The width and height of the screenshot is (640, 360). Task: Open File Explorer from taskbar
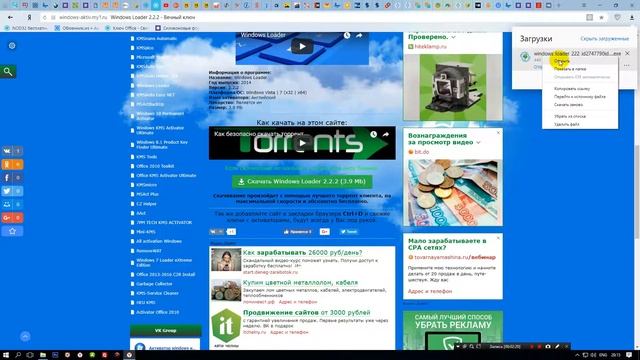[42, 355]
